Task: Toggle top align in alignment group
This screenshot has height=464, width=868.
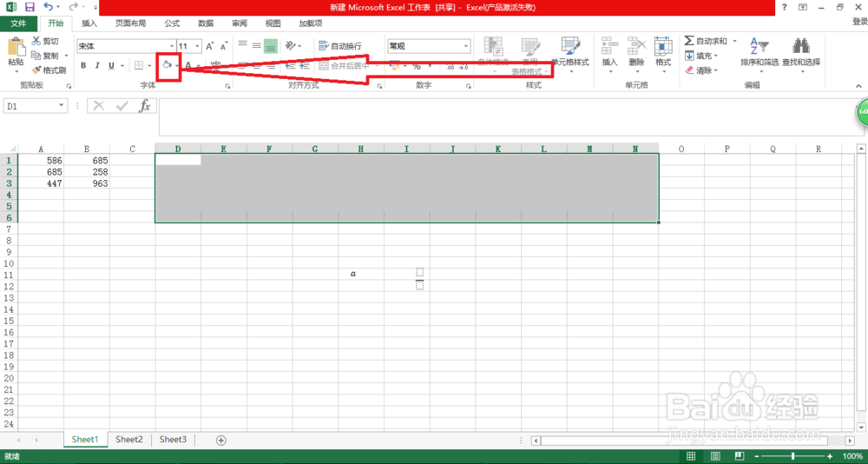Action: (242, 45)
